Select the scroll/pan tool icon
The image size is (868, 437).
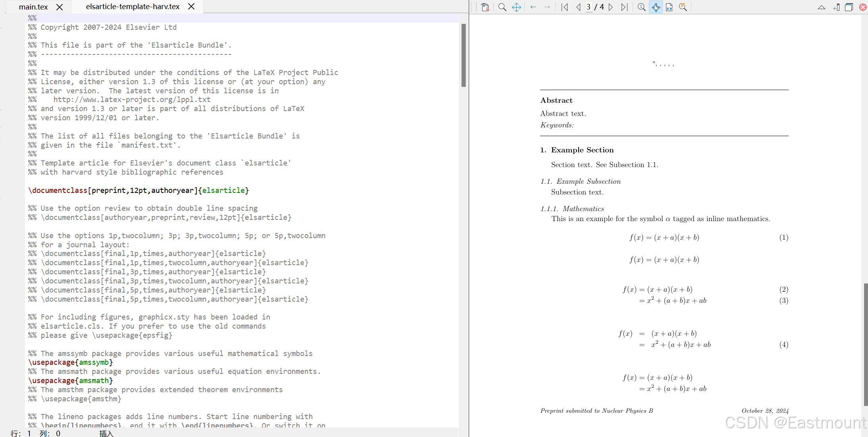[x=516, y=7]
